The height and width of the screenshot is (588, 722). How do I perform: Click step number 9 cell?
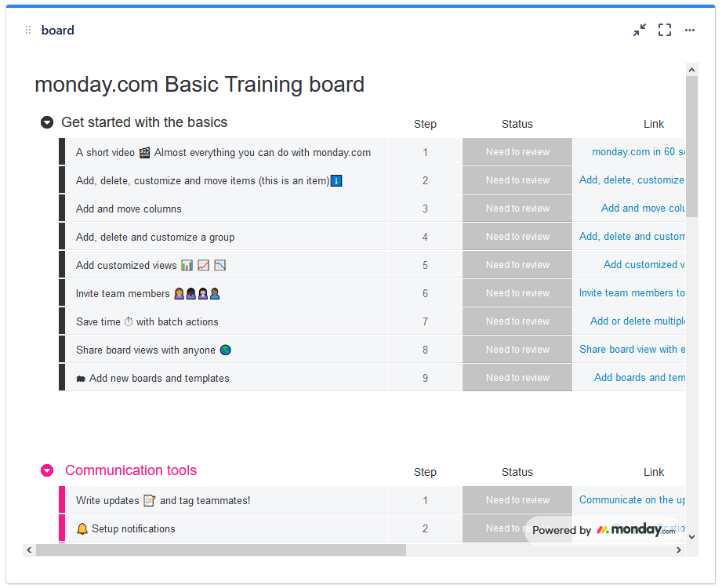click(425, 378)
